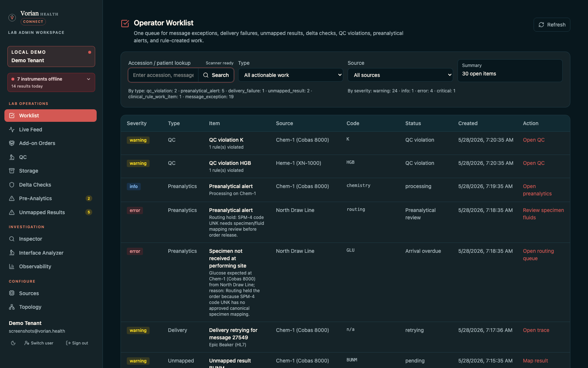Click the Arrival overdue status cell
Screen dimensions: 588x368
click(423, 251)
